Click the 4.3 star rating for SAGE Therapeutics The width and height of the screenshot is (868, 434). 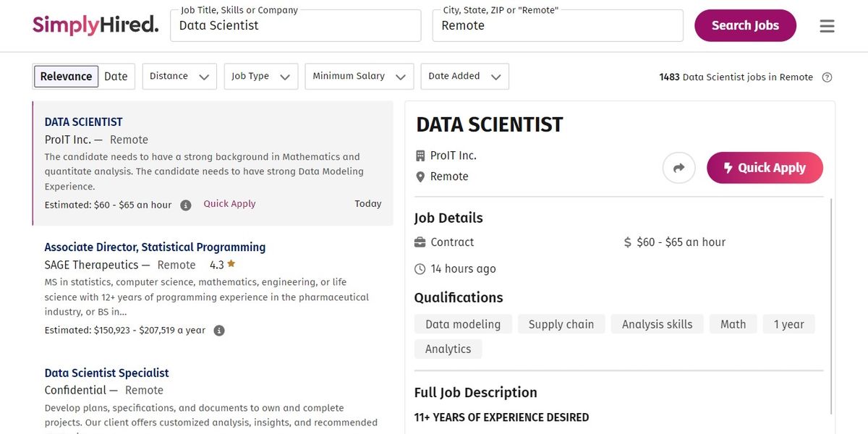point(223,265)
